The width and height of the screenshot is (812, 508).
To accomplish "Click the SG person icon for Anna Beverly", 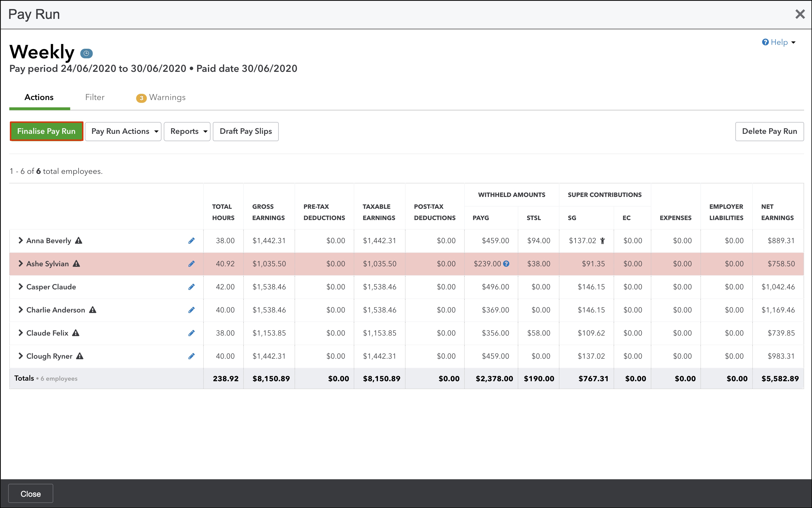I will click(602, 241).
